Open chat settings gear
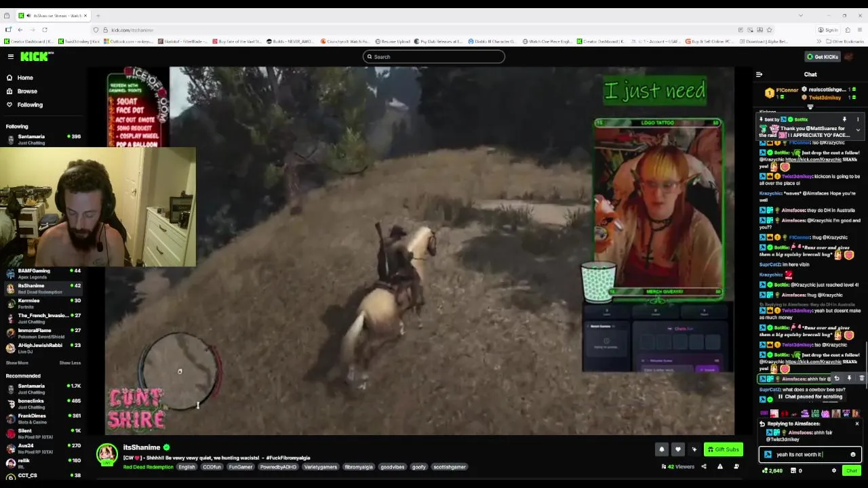Image resolution: width=868 pixels, height=488 pixels. click(x=834, y=470)
